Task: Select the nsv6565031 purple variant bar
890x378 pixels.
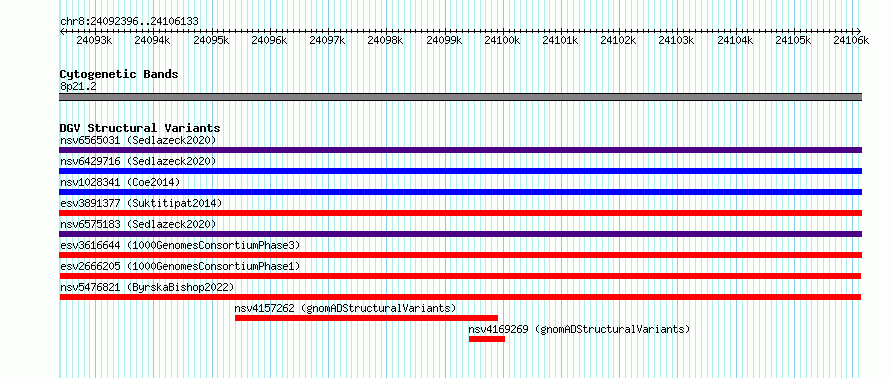Action: (460, 150)
